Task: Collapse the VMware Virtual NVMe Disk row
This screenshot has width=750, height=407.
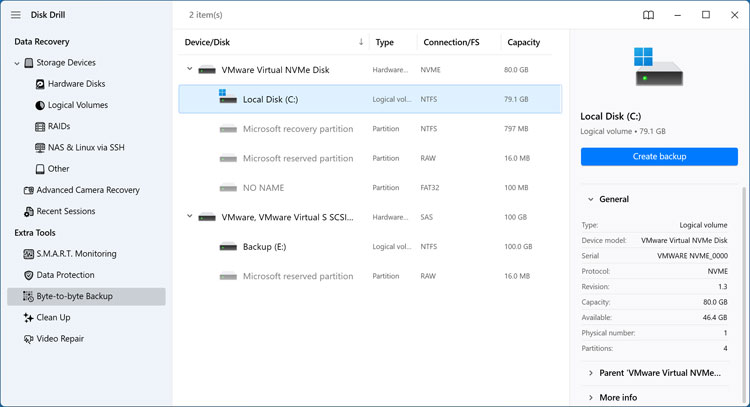Action: (x=189, y=69)
